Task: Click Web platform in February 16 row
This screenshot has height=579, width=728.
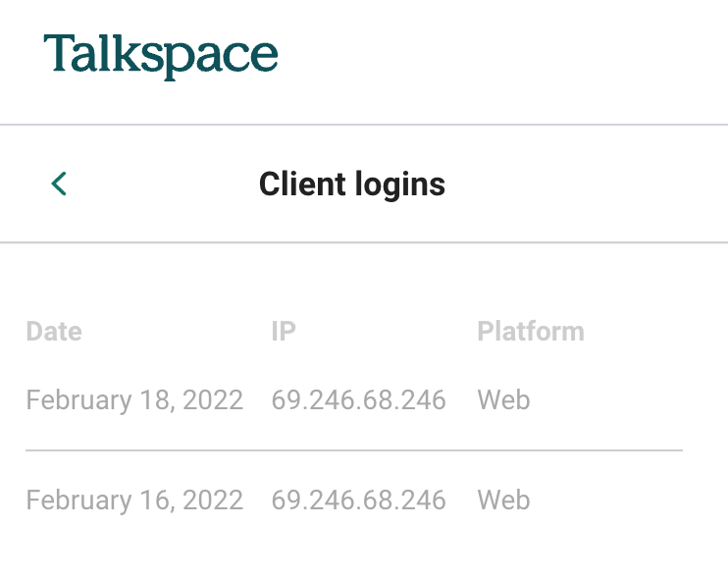Action: click(503, 500)
